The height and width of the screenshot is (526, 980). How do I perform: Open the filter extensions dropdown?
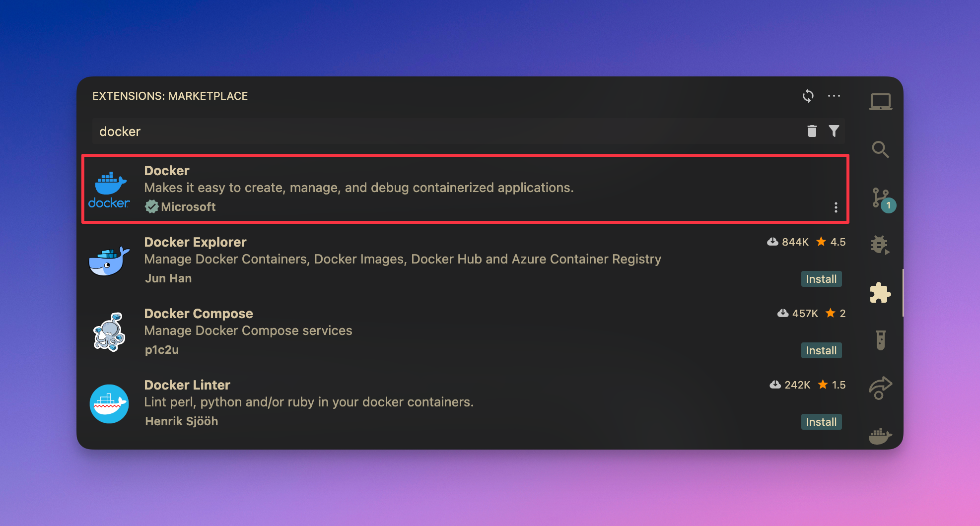tap(834, 131)
